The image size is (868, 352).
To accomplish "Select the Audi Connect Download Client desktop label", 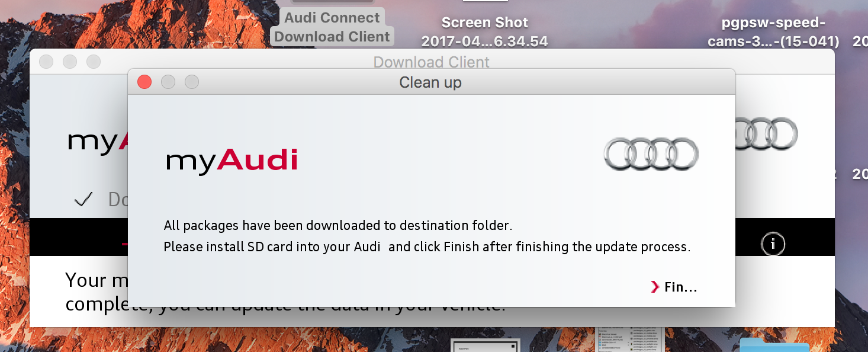I will pos(332,27).
